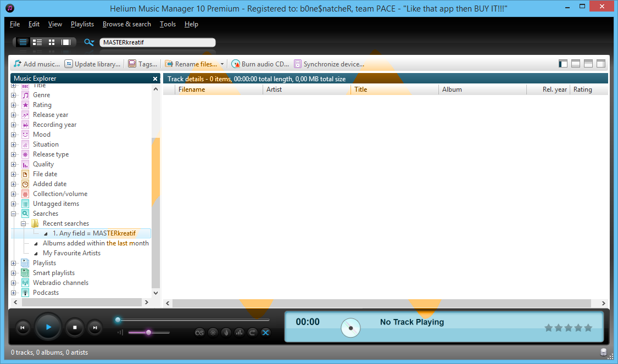Click the Stop button

pos(75,327)
